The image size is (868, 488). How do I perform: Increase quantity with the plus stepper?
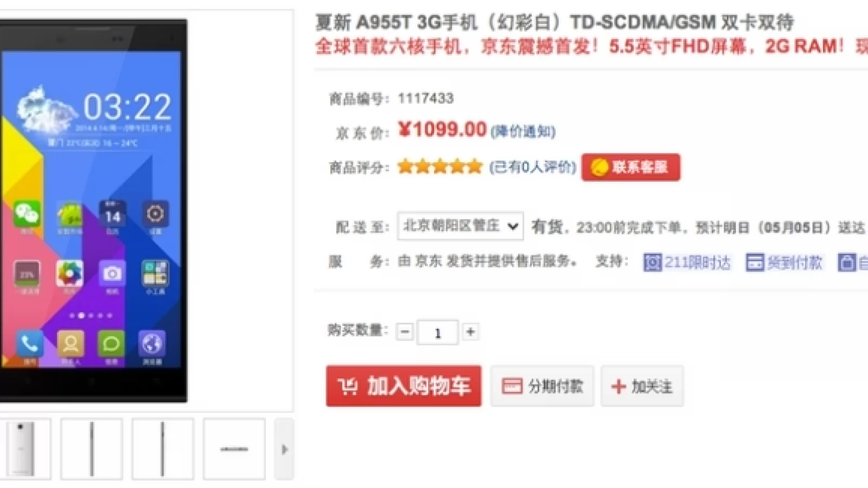click(x=470, y=332)
